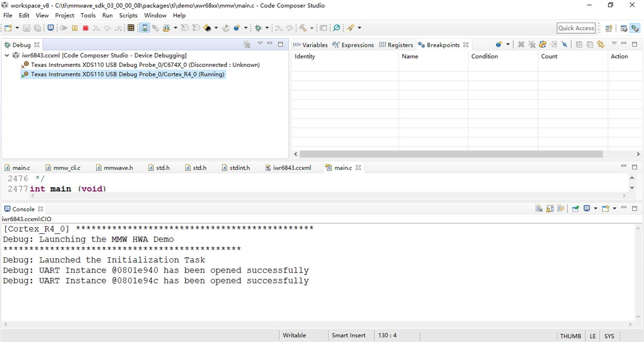644x342 pixels.
Task: Click Remove Selected Breakpoints gray X icon
Action: (521, 44)
